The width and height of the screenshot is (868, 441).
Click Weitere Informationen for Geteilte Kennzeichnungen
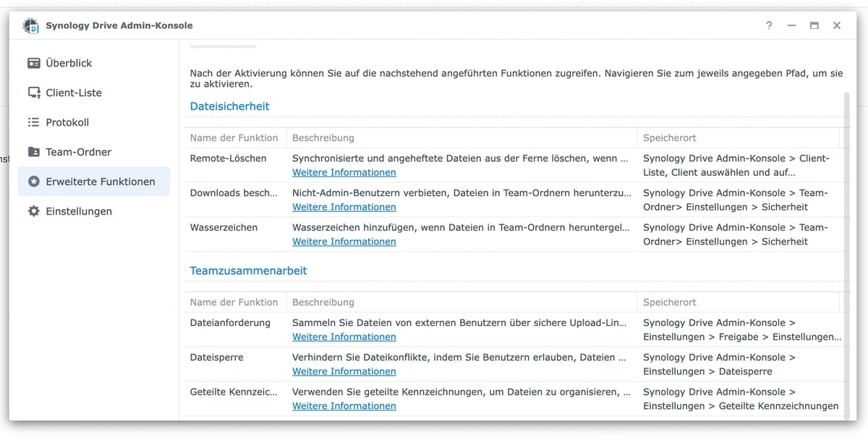point(344,406)
